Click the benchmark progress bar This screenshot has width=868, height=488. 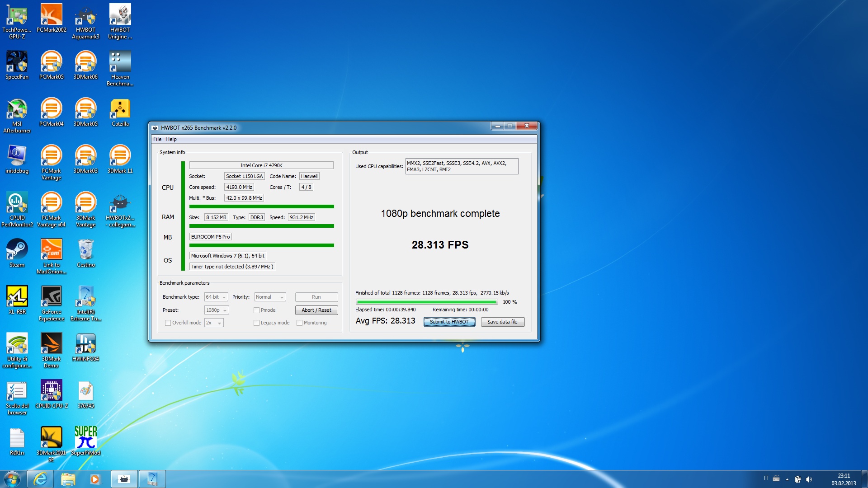point(426,302)
